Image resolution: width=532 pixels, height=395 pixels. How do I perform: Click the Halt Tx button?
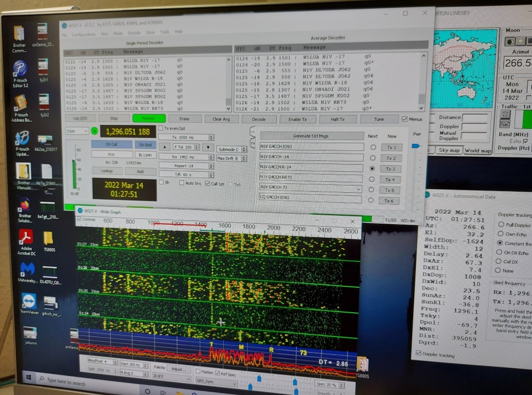[337, 120]
